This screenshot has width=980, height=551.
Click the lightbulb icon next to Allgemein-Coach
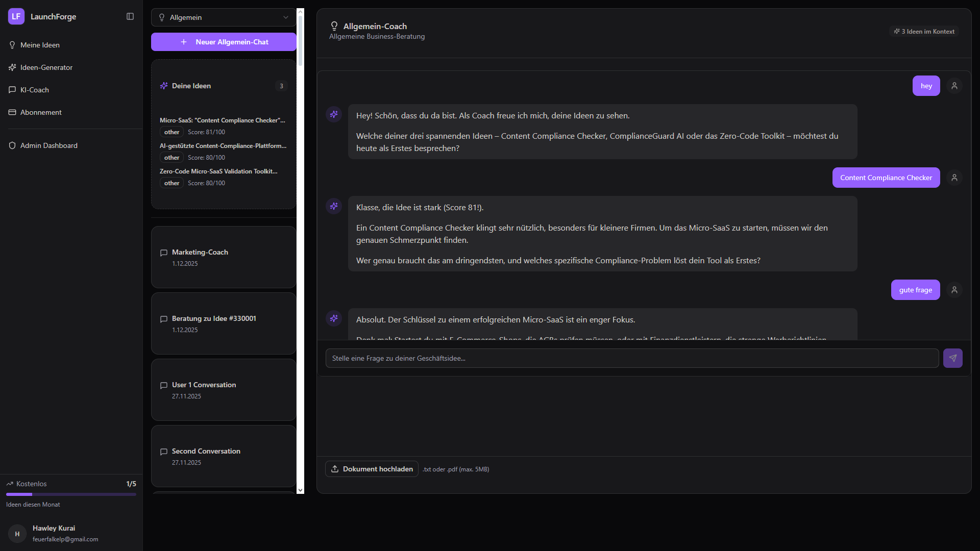[x=334, y=26]
